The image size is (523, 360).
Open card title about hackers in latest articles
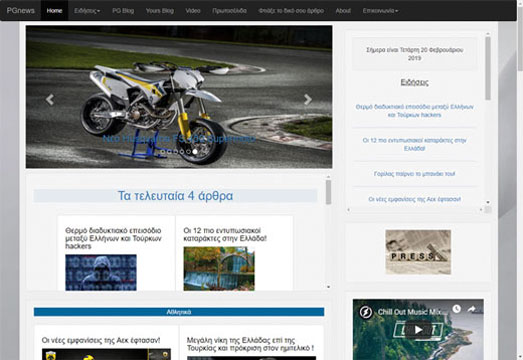113,238
